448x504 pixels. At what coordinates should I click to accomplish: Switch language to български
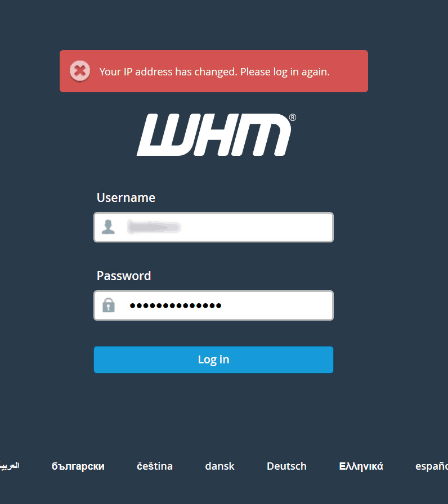click(78, 466)
